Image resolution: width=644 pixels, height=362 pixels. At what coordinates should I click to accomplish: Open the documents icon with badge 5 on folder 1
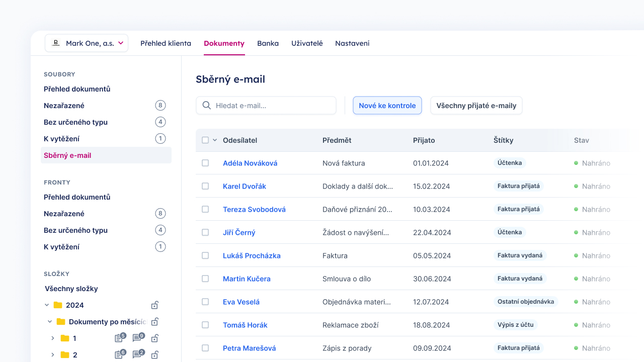point(120,338)
